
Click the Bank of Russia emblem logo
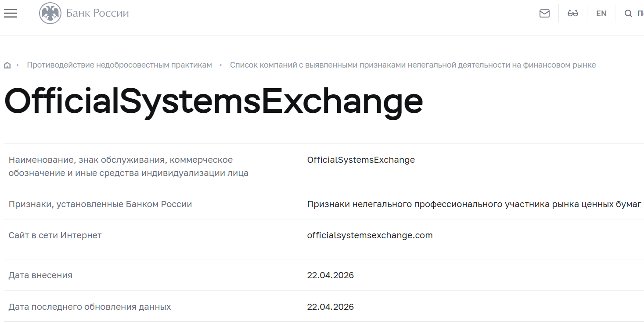click(x=50, y=13)
